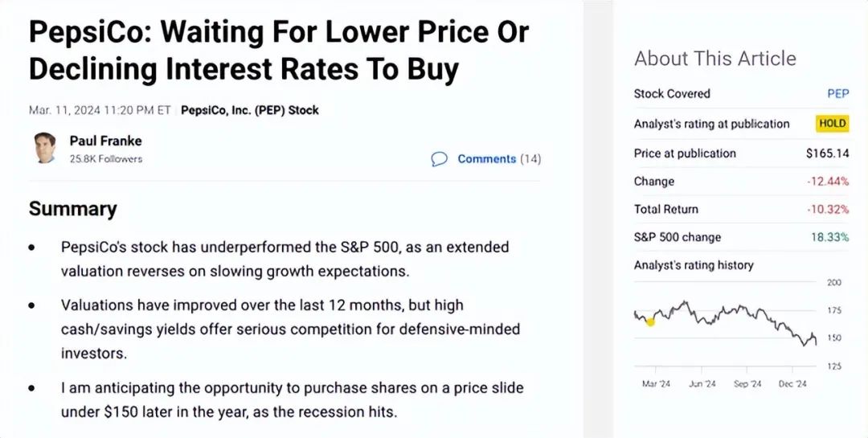Open the Comments (14) link
This screenshot has height=438, width=868.
(x=499, y=159)
